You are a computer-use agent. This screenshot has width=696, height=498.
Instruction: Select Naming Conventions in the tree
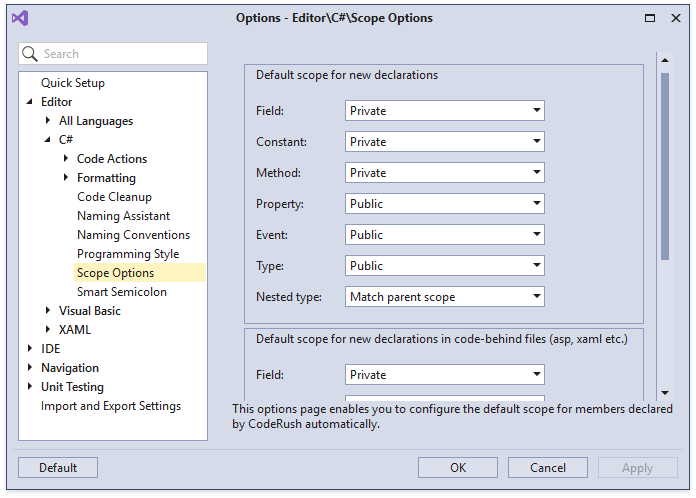(133, 235)
